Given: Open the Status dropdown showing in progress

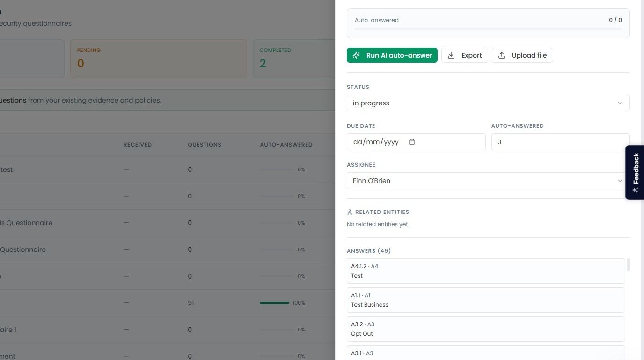Looking at the screenshot, I should (488, 103).
